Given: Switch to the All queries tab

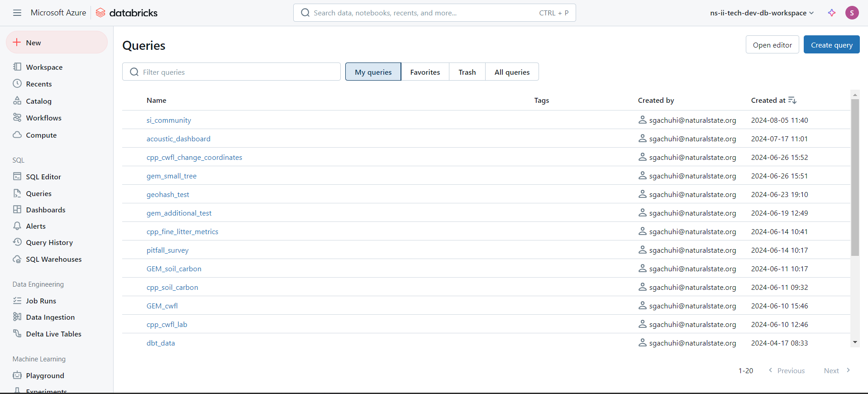Looking at the screenshot, I should click(512, 72).
